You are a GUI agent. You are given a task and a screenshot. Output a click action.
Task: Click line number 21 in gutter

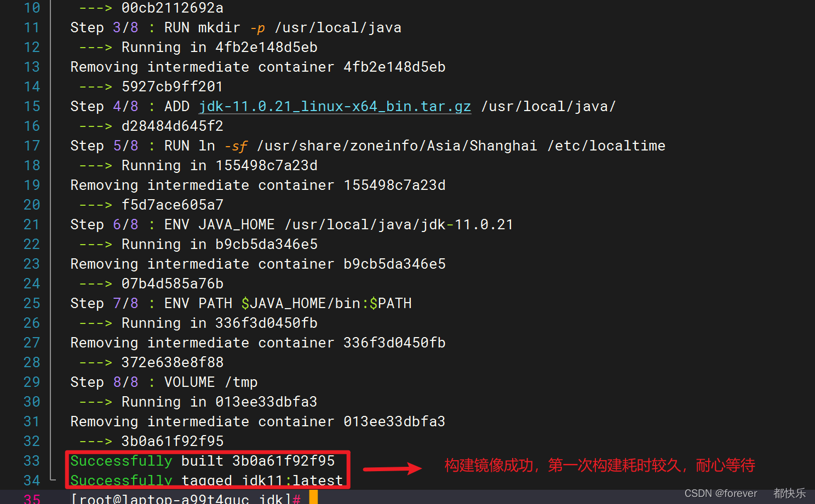tap(32, 224)
